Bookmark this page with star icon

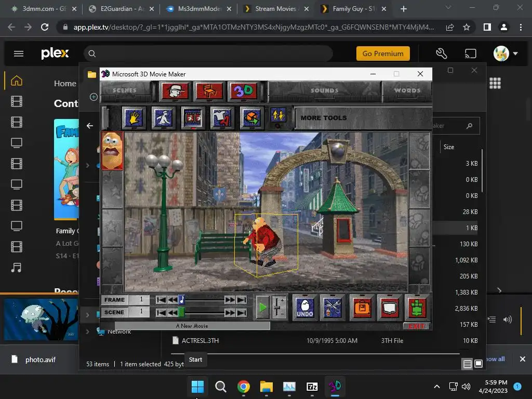pyautogui.click(x=467, y=27)
